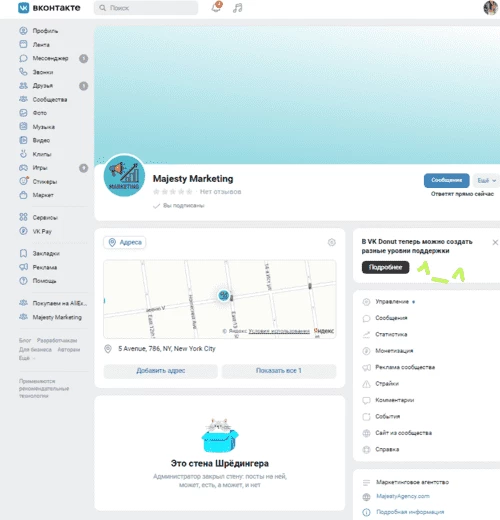
Task: Open the user avatar profile menu
Action: (490, 8)
